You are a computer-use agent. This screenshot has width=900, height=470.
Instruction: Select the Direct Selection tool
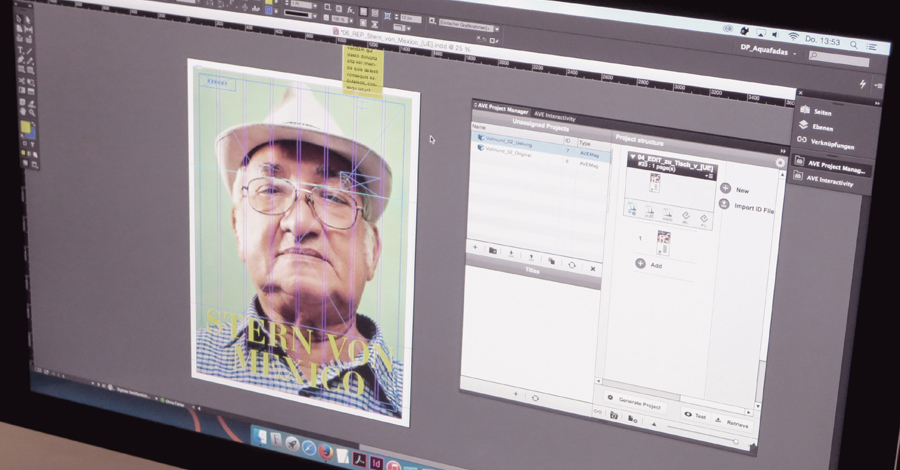click(28, 21)
